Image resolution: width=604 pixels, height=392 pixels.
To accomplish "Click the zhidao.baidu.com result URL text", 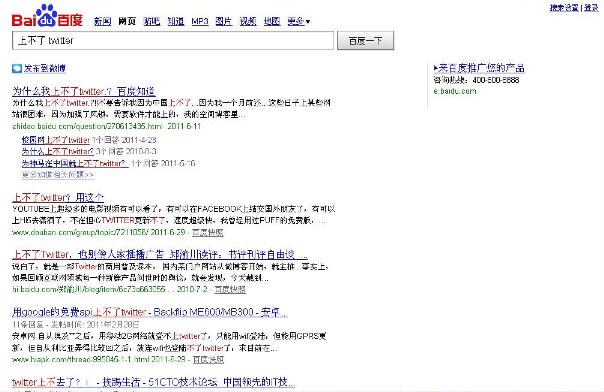I will pos(87,126).
